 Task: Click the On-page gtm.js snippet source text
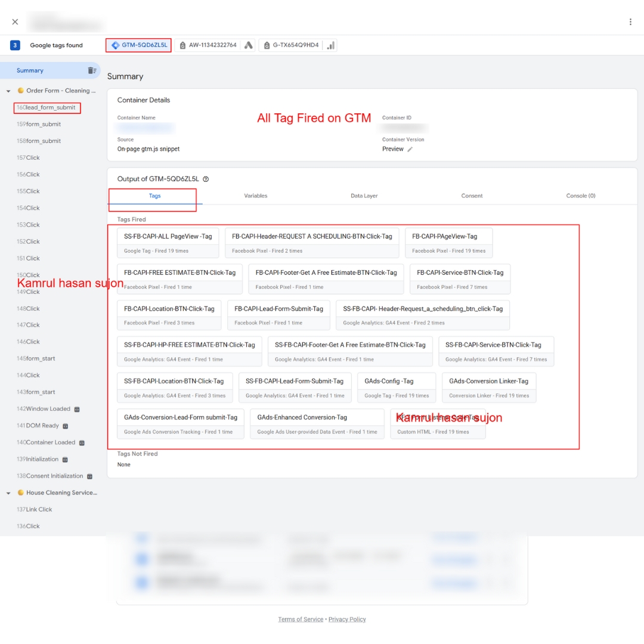pos(148,149)
